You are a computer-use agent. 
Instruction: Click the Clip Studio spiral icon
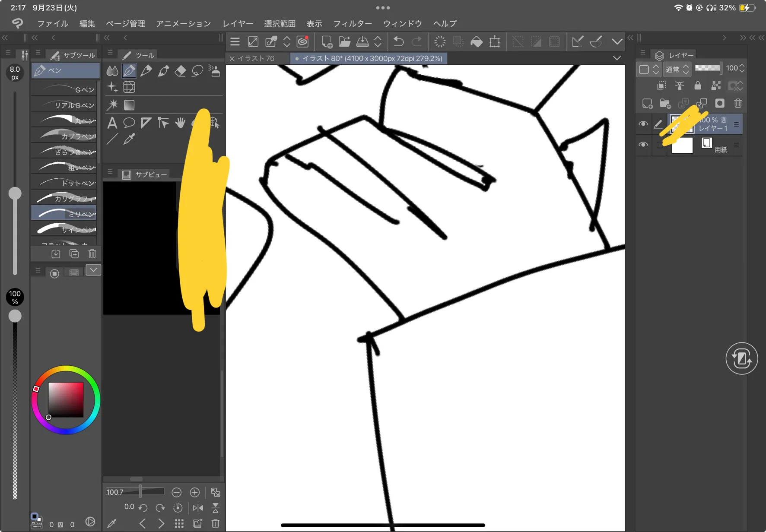point(303,41)
